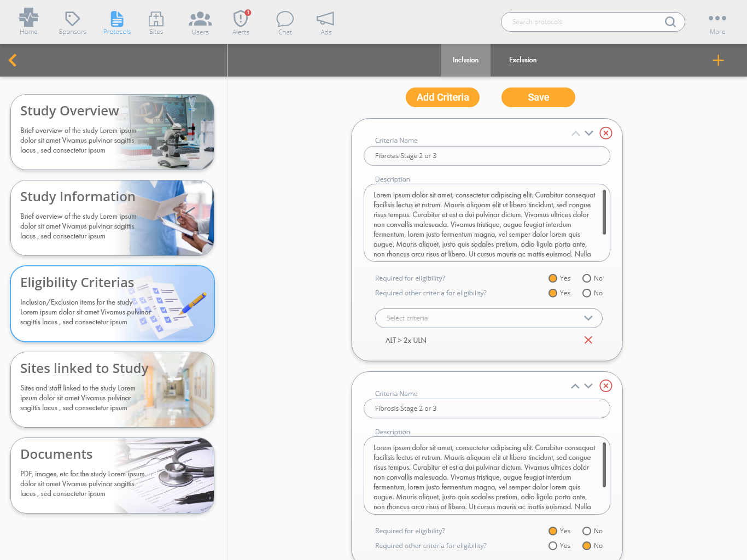Switch to the Exclusion tab

522,60
